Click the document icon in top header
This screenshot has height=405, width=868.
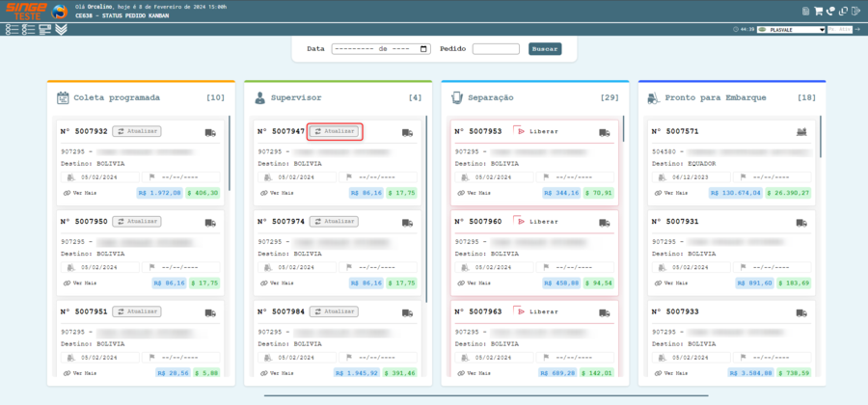tap(804, 12)
